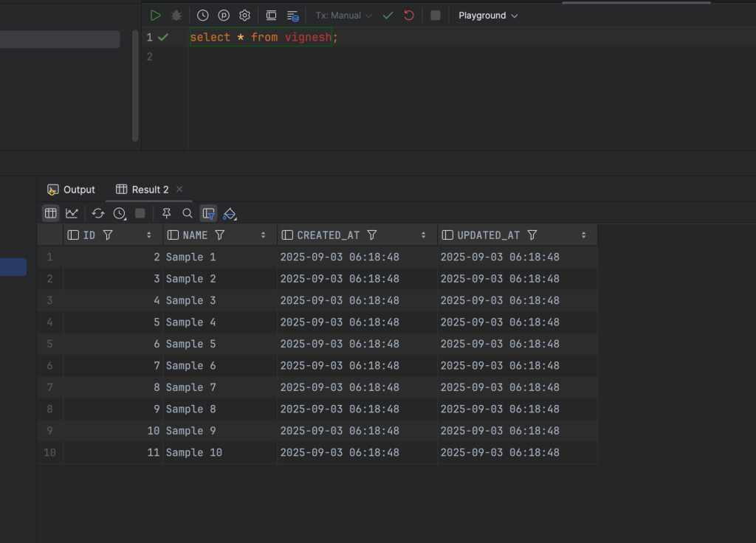The height and width of the screenshot is (543, 756).
Task: Select the Result 2 tab
Action: tap(142, 190)
